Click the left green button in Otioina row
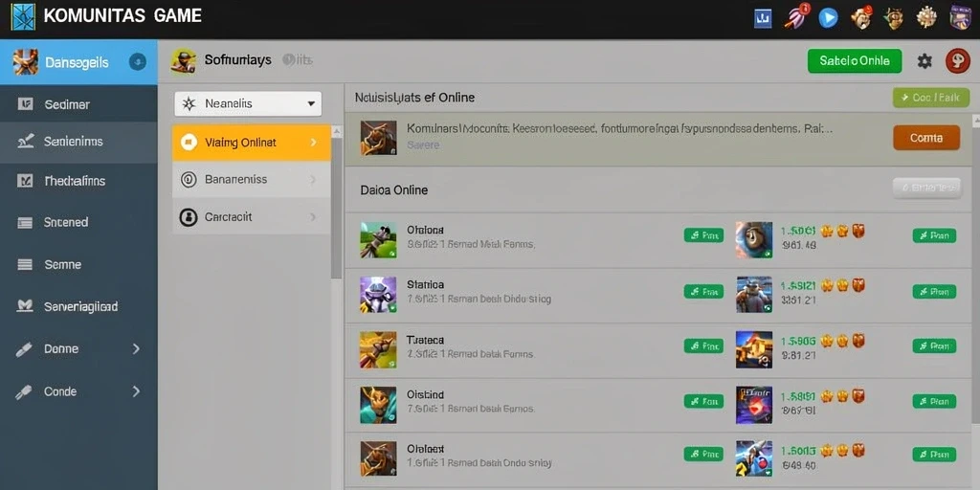The height and width of the screenshot is (490, 980). point(703,235)
